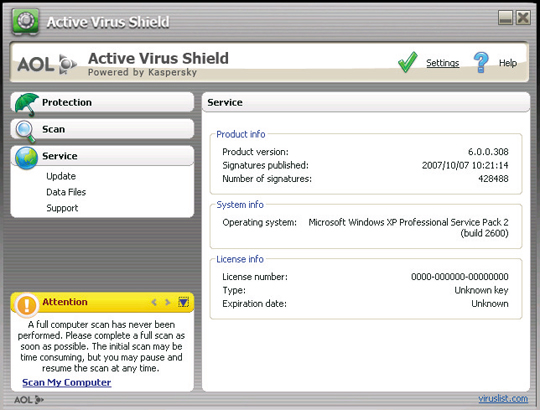Screen dimensions: 540x410
Task: Click the AOL logo in header
Action: [47, 64]
